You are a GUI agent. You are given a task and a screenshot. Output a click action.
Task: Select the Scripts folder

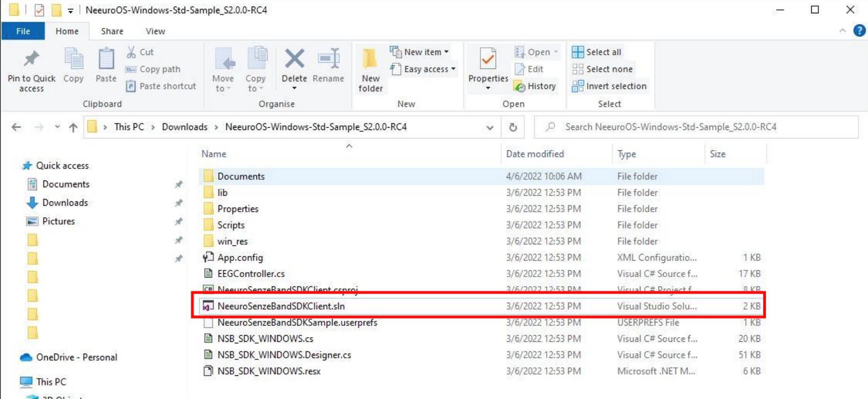coord(481,225)
